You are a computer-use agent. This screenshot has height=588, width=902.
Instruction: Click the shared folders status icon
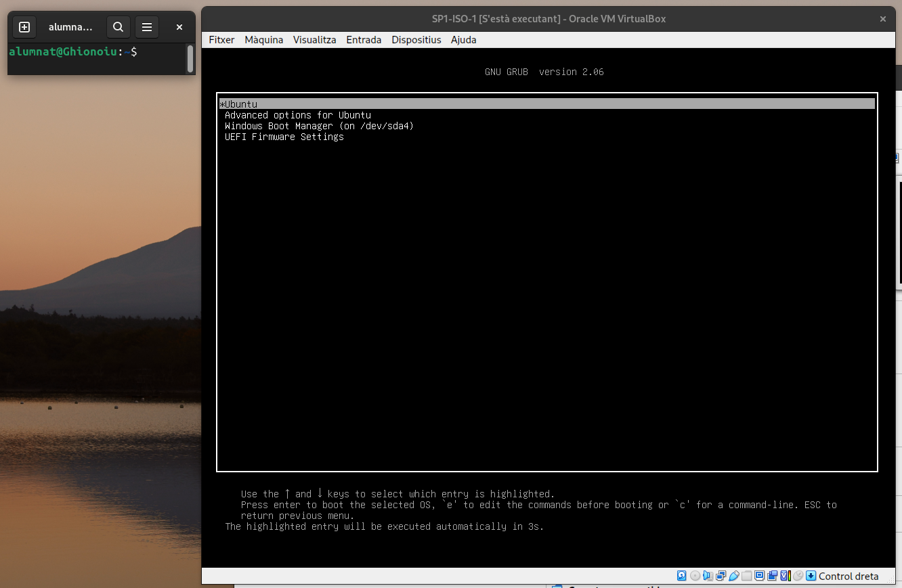point(746,576)
